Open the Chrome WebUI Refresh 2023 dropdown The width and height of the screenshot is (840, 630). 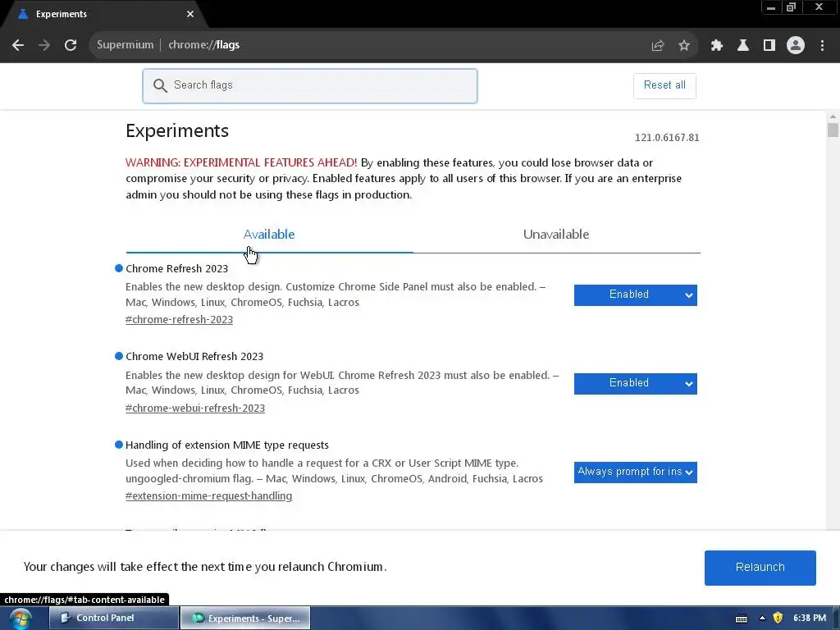click(x=636, y=384)
